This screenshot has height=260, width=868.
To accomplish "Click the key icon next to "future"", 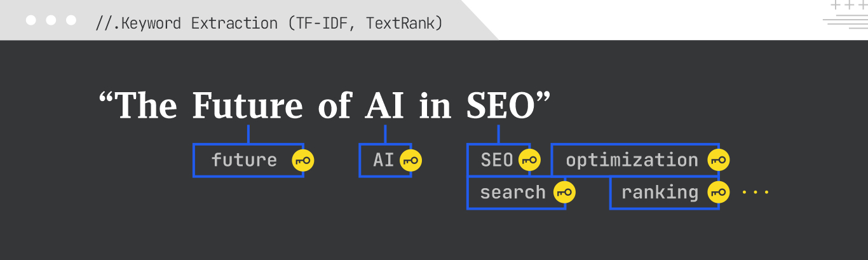I will pos(303,160).
